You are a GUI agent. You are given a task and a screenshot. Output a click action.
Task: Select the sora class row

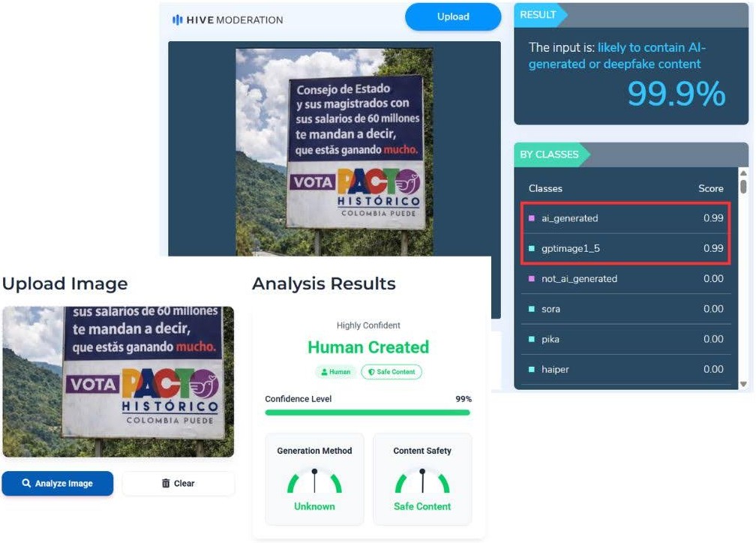pos(625,309)
